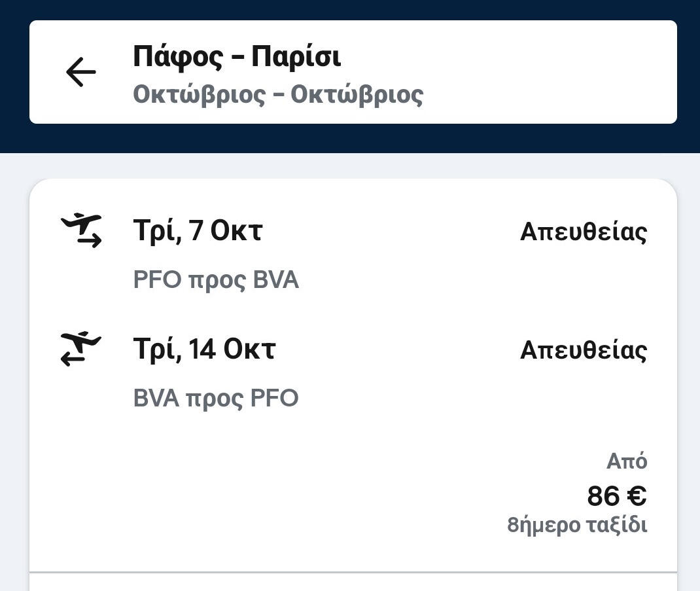
Task: Click the PFO προς BVA route text
Action: coord(216,280)
